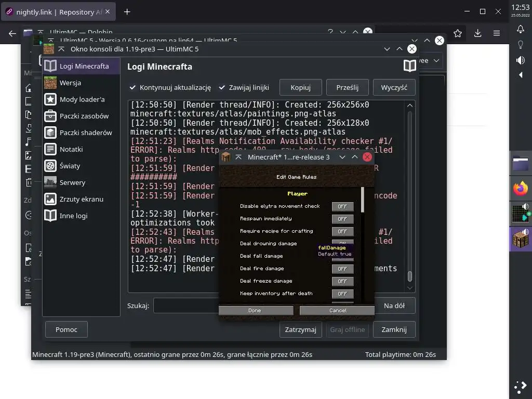Click keep-above icon in Minecraft titlebar

click(x=238, y=157)
